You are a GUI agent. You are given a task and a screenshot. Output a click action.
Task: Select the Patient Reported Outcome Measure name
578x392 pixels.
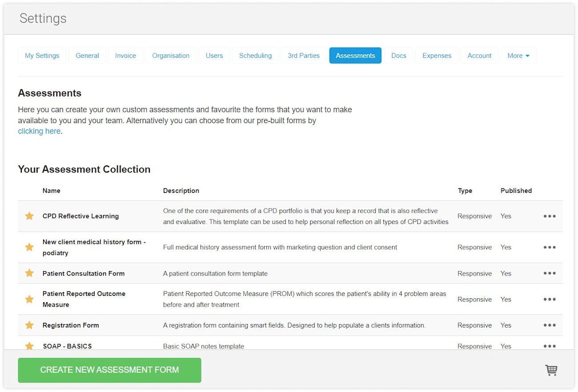coord(84,299)
